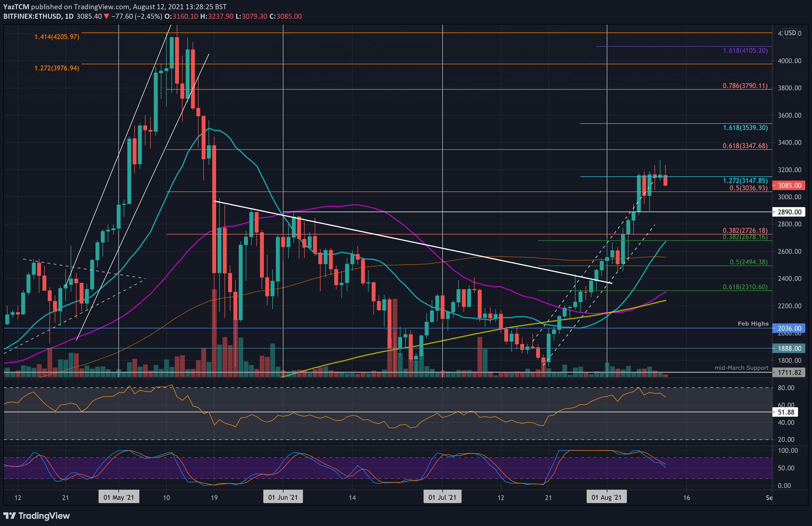
Task: Click the 0.382(2726.18) retracement label
Action: click(x=745, y=231)
